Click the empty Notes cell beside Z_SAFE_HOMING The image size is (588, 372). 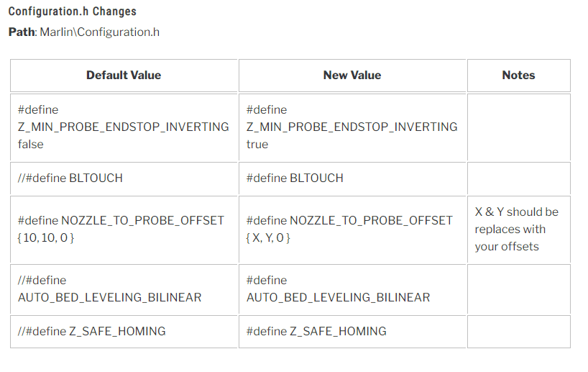pos(518,332)
